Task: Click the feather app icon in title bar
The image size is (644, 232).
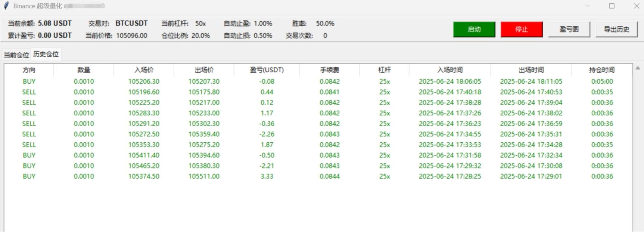Action: click(x=6, y=6)
